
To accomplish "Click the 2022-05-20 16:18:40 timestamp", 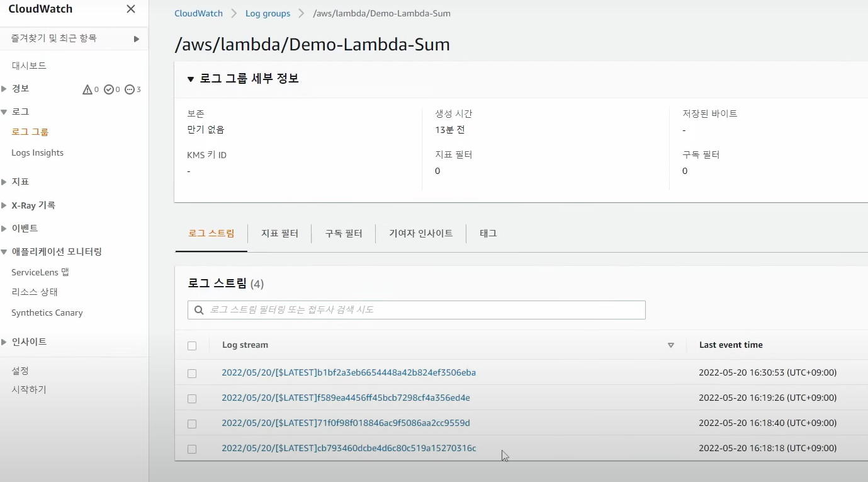I will (x=767, y=423).
